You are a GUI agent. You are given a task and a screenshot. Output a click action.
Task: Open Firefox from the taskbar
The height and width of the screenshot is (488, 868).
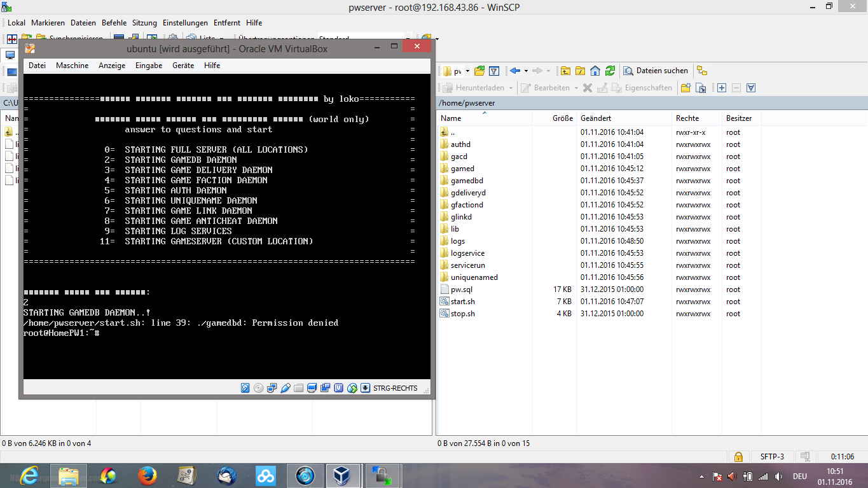coord(148,475)
